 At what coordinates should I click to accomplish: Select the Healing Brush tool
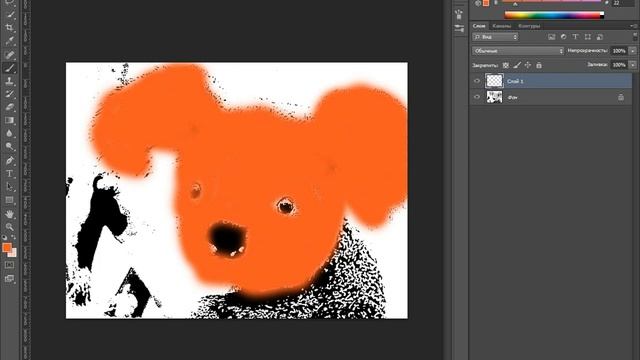point(10,55)
